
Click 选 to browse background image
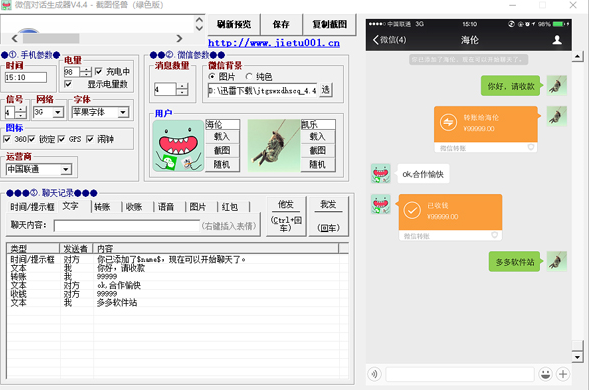tap(326, 90)
